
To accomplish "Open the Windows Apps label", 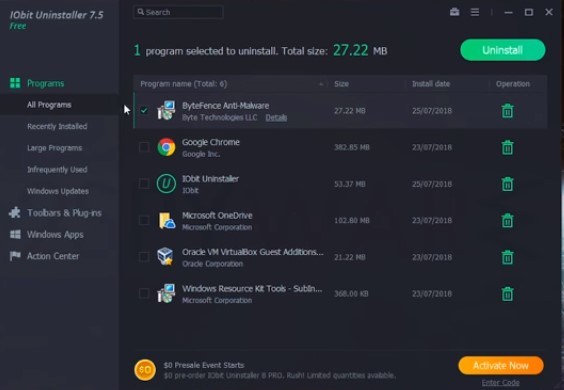I will click(55, 235).
